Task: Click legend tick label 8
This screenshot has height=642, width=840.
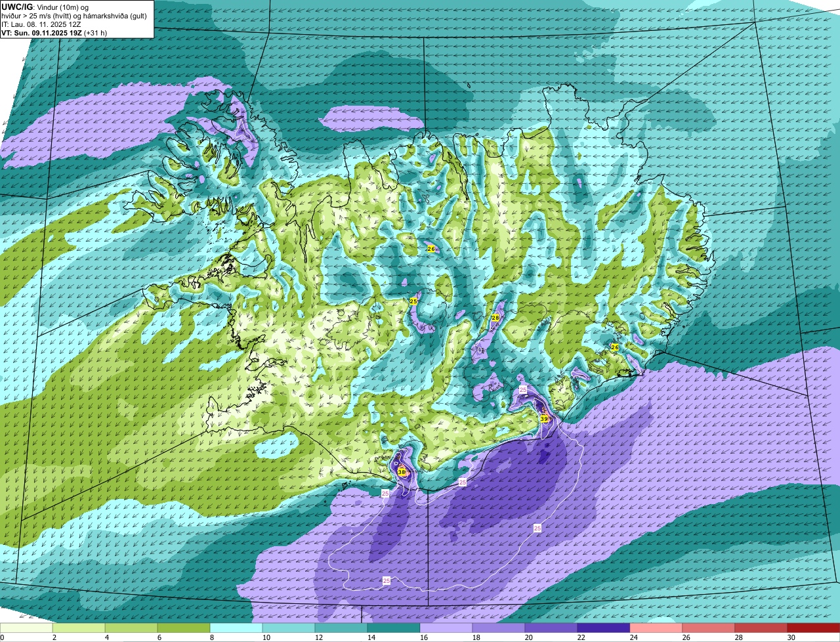Action: coord(211,637)
